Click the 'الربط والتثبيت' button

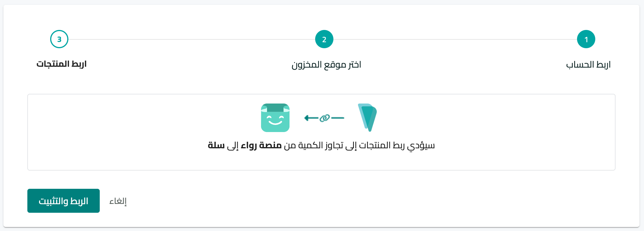coord(64,201)
